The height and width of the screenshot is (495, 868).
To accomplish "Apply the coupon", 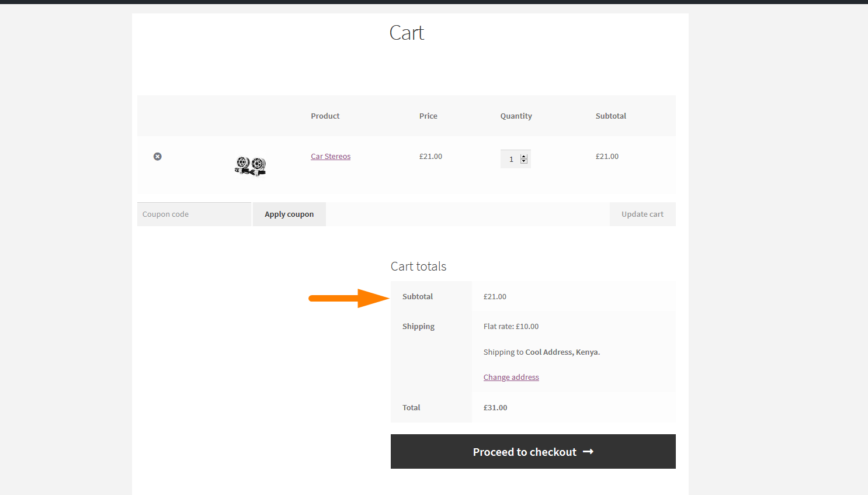I will pos(289,214).
